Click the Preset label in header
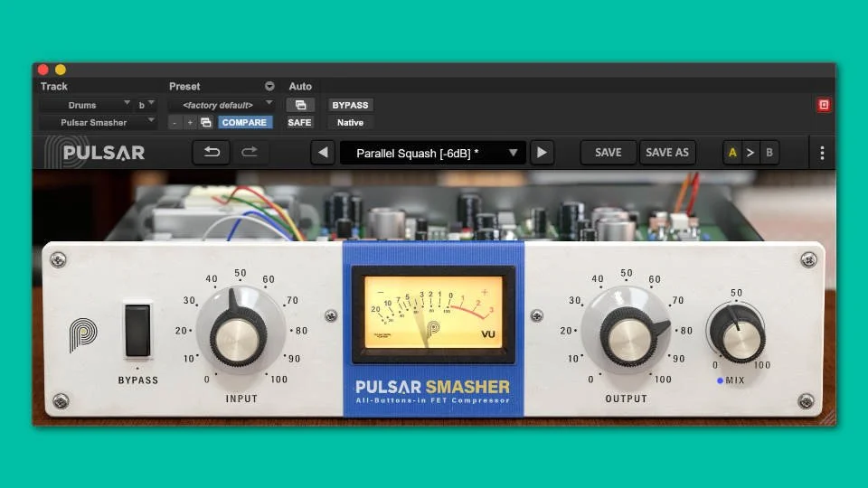 tap(184, 87)
